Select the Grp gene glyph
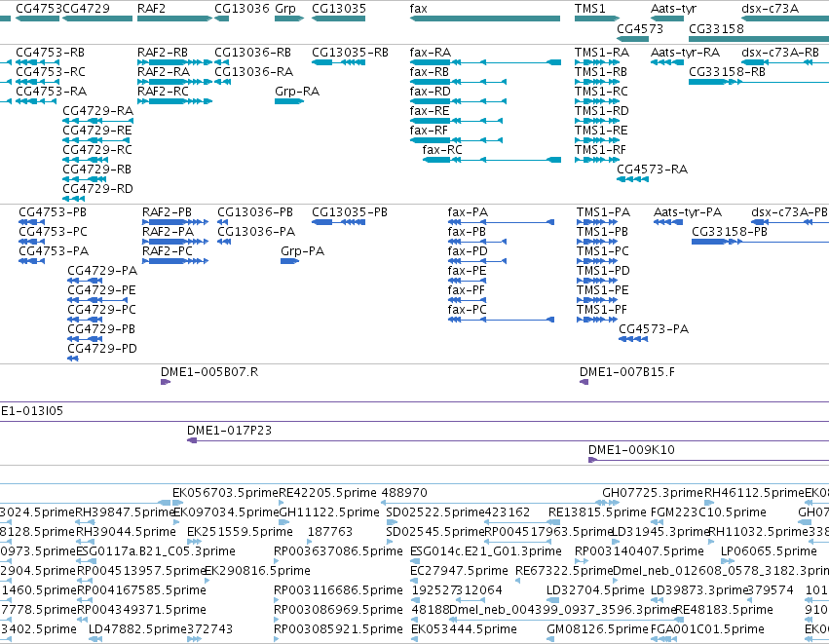This screenshot has width=829, height=644. (x=289, y=19)
